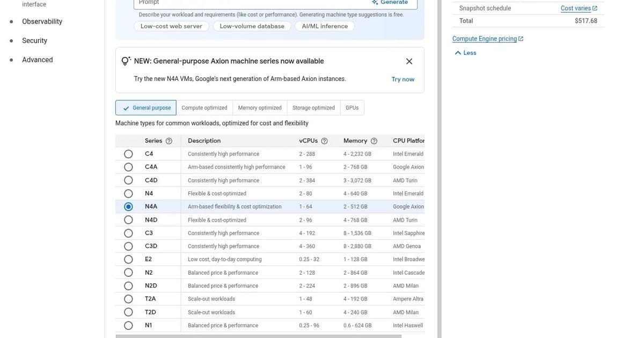Switch to the Compute optimized tab
Image resolution: width=644 pixels, height=338 pixels.
204,106
